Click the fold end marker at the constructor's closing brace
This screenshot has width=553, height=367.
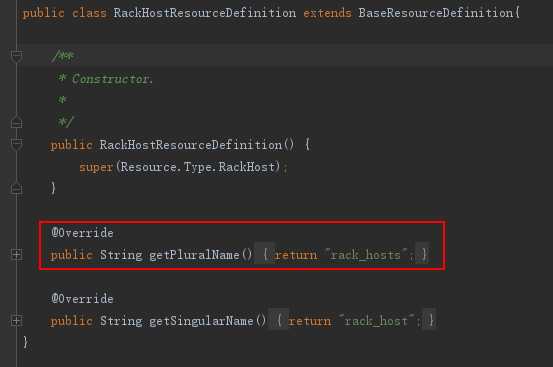(16, 188)
